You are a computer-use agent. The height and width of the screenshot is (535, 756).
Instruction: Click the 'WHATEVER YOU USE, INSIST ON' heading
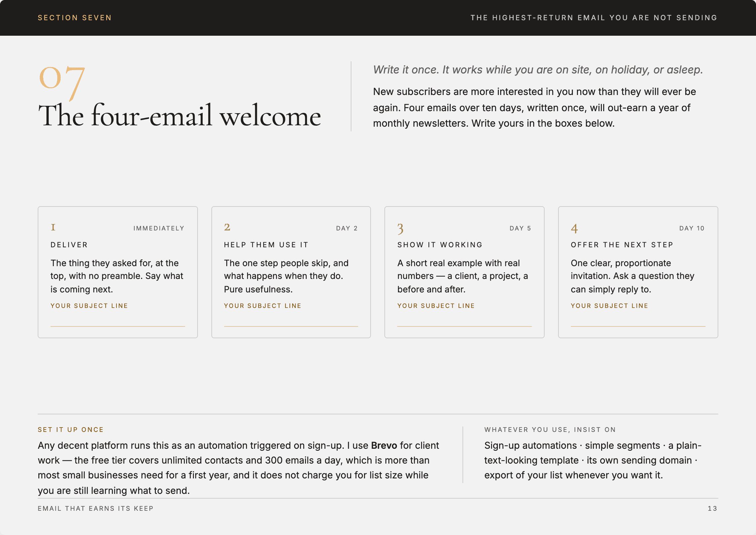click(x=550, y=430)
